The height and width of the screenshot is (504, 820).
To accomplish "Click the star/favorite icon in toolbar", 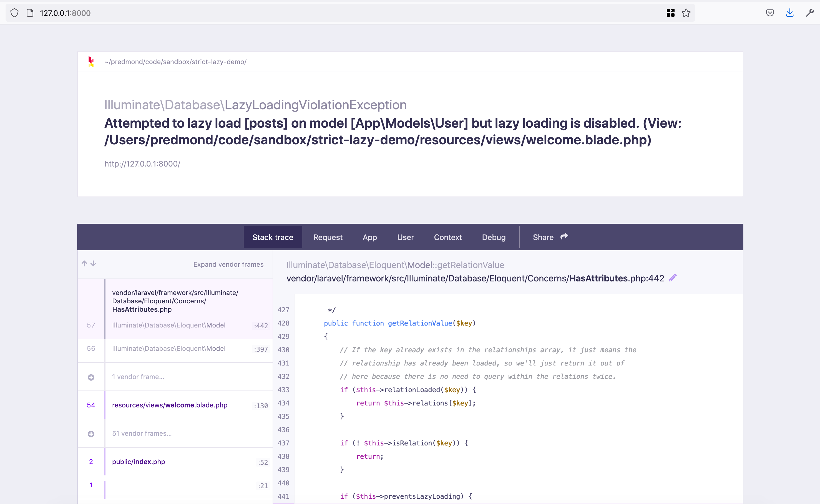I will (x=686, y=13).
